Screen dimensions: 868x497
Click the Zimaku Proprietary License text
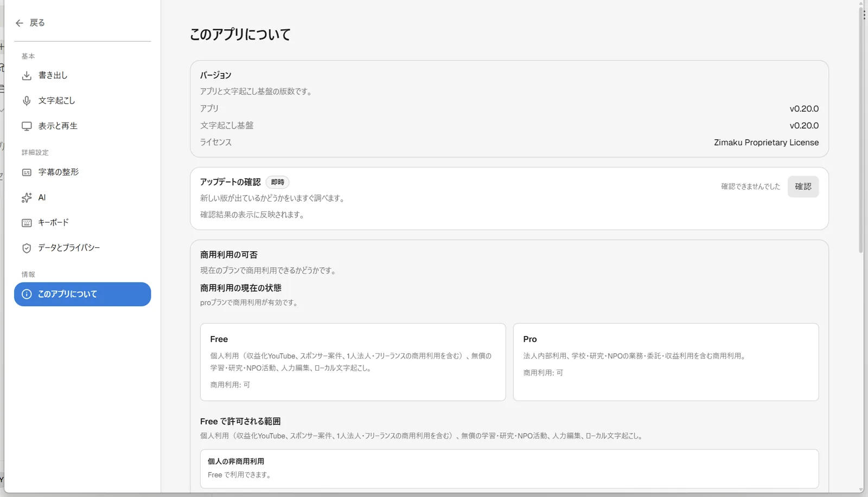coord(766,143)
